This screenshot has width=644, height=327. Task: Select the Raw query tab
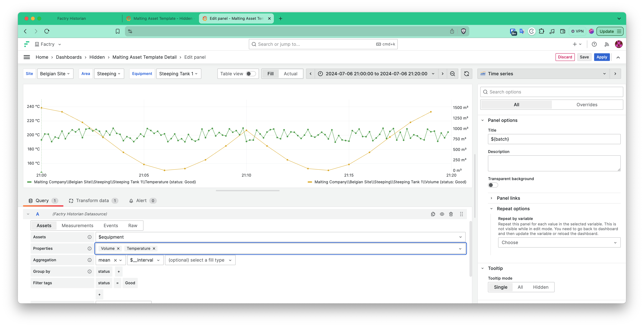point(133,226)
